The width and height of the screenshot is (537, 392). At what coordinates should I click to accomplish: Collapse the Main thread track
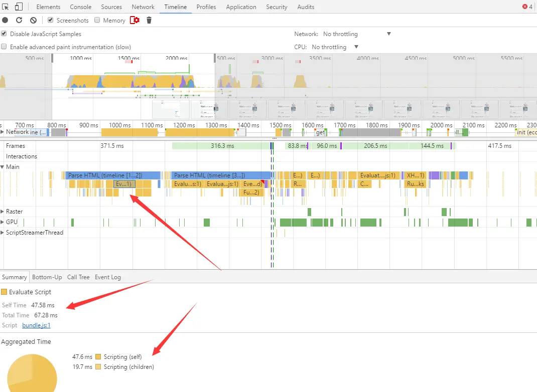click(x=2, y=167)
